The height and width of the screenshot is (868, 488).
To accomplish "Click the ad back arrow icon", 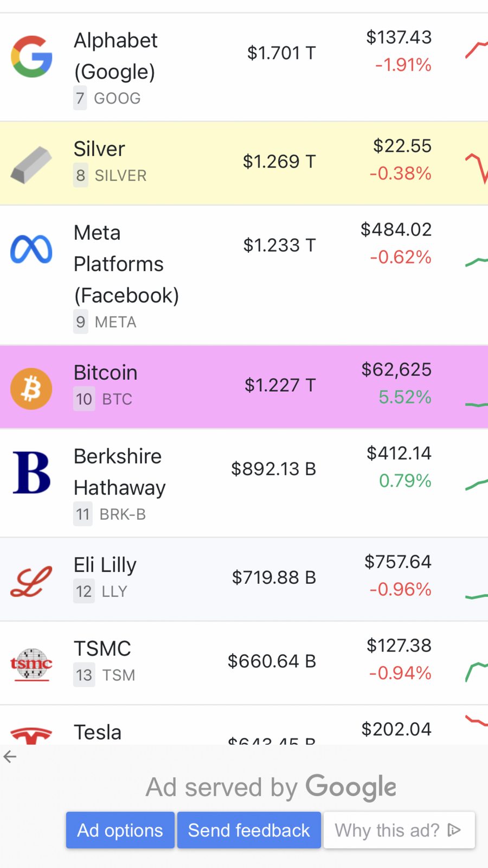I will coord(10,756).
